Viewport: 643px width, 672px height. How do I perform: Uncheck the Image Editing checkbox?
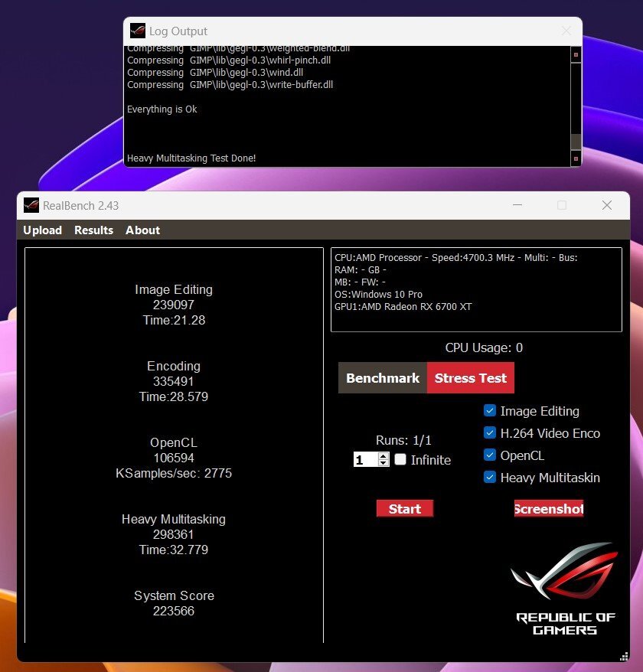click(x=490, y=410)
